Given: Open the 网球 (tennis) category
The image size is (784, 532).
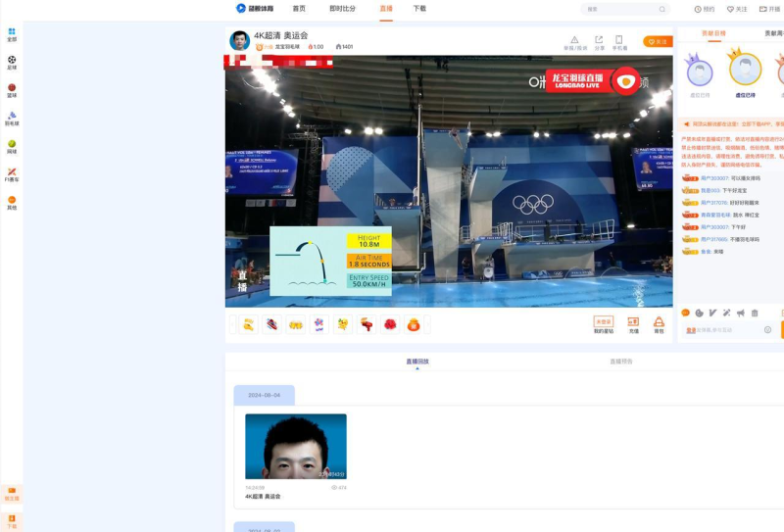Looking at the screenshot, I should pos(12,145).
